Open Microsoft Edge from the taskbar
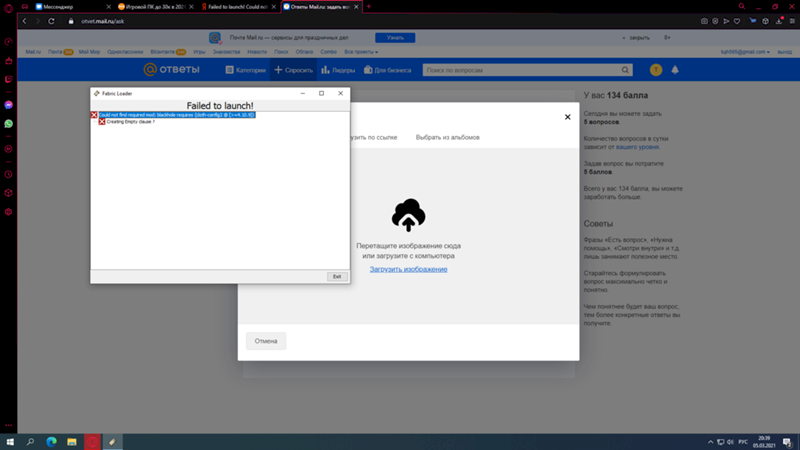The height and width of the screenshot is (450, 800). coord(51,441)
